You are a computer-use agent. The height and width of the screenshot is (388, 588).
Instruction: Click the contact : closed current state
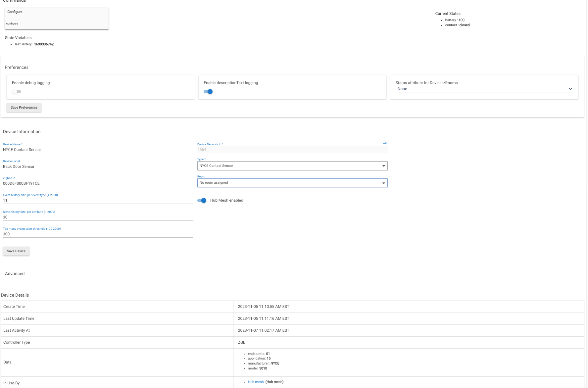pos(457,25)
